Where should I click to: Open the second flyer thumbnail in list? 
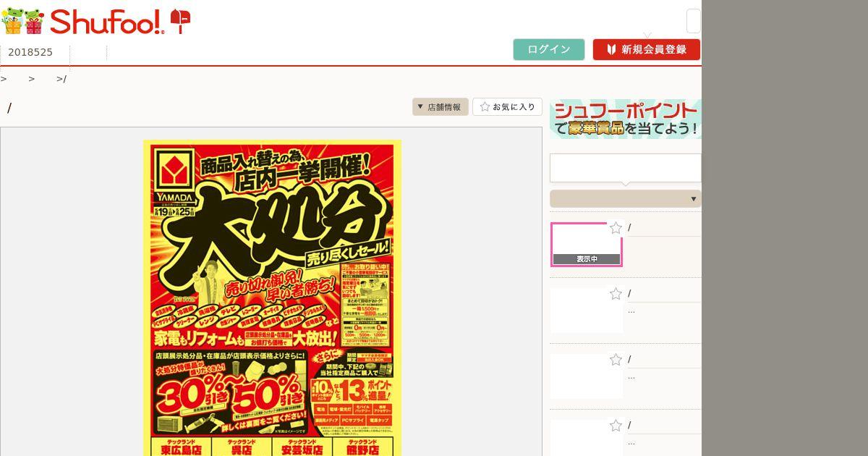click(x=587, y=311)
